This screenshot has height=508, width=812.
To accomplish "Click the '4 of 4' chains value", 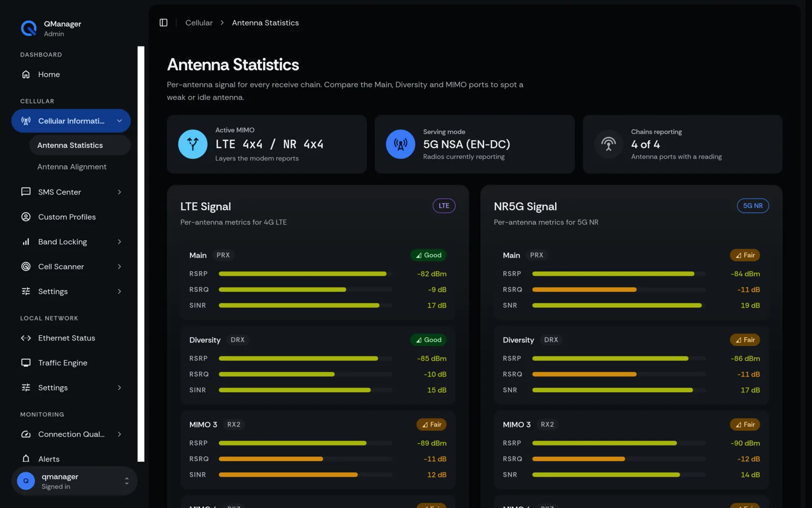I will (x=646, y=144).
